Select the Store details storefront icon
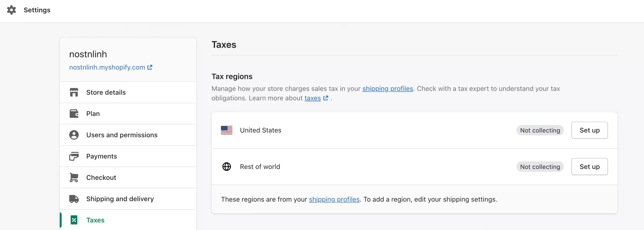The image size is (644, 230). coord(74,92)
